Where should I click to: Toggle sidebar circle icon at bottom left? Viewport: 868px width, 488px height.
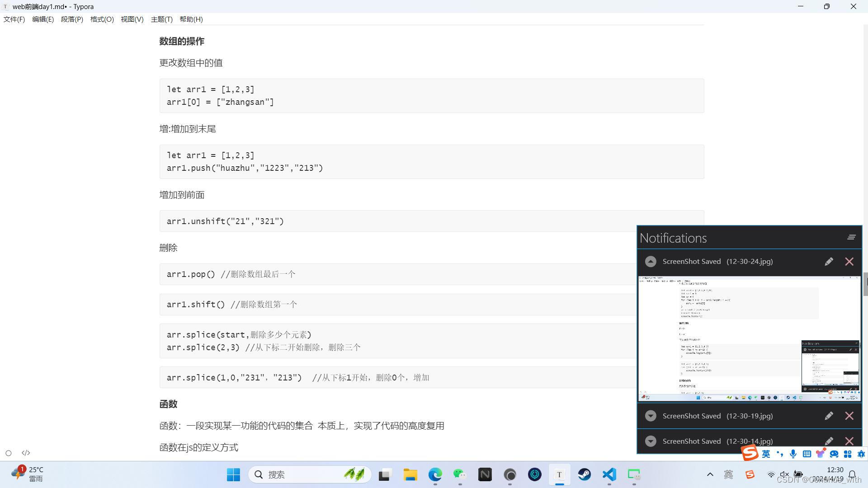[x=9, y=453]
